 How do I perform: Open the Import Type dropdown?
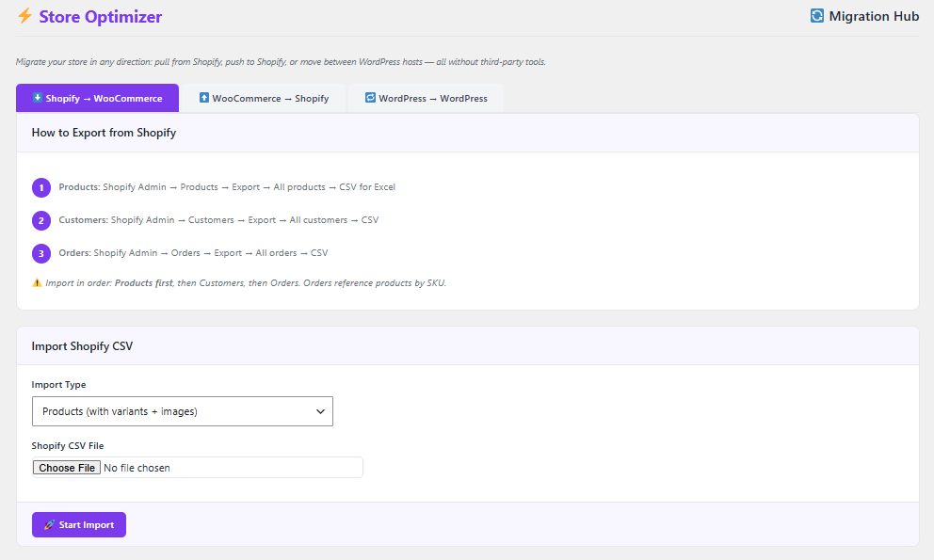click(x=183, y=411)
